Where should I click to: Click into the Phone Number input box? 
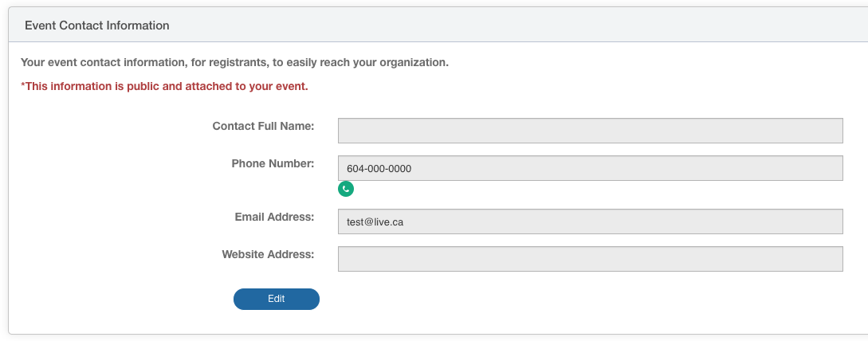[590, 168]
